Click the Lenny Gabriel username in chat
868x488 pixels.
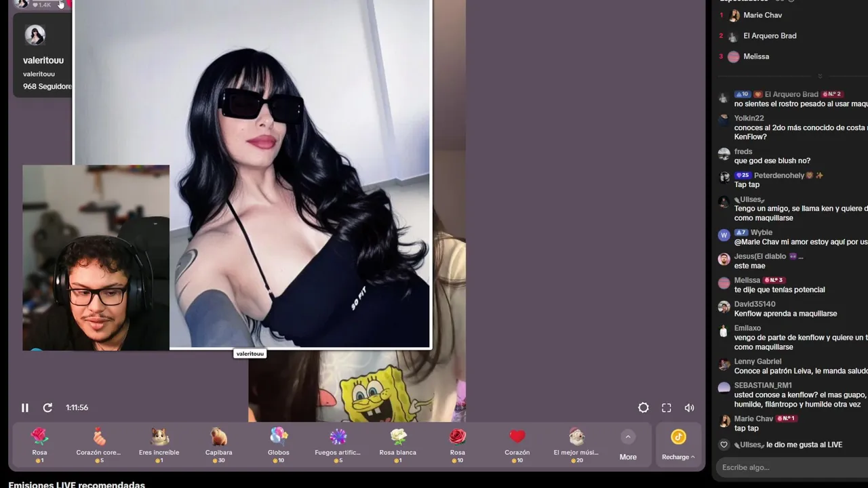[758, 361]
